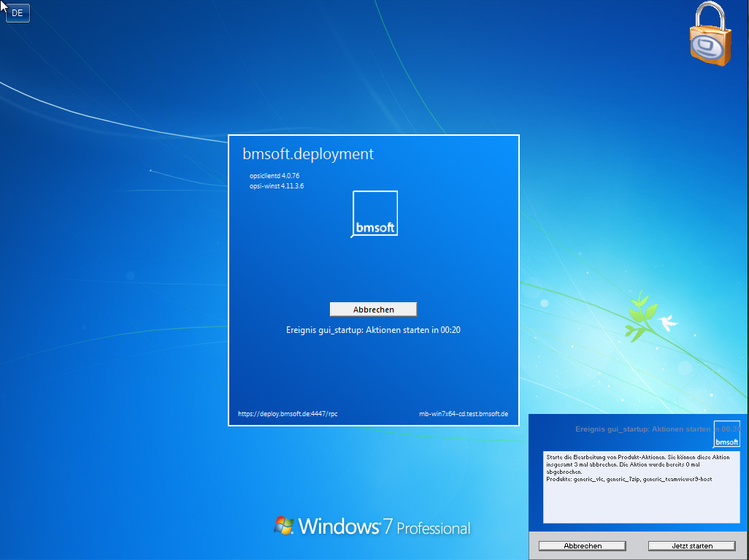Click the opsi-winst 4.11.3.6 version text
Screen dimensions: 749x560
coord(277,186)
